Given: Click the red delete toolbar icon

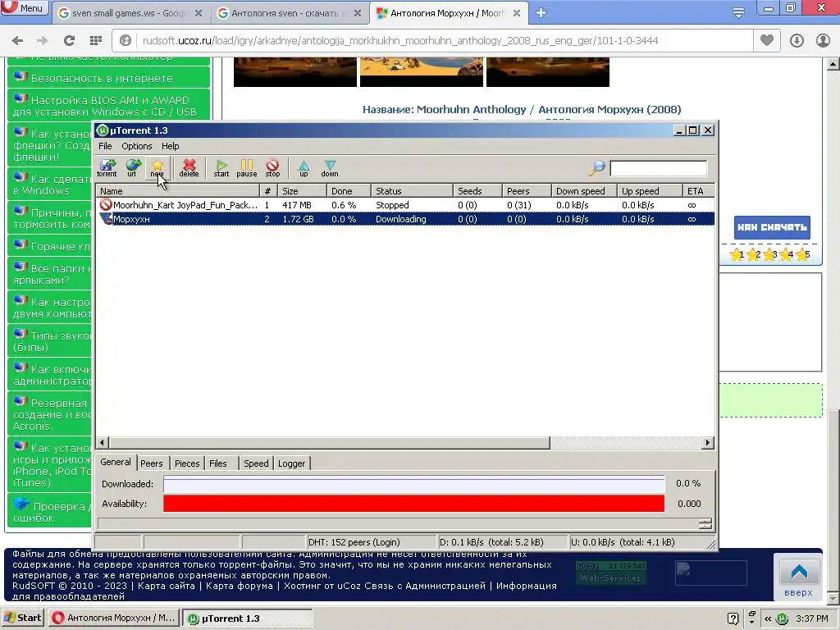Looking at the screenshot, I should (x=189, y=167).
